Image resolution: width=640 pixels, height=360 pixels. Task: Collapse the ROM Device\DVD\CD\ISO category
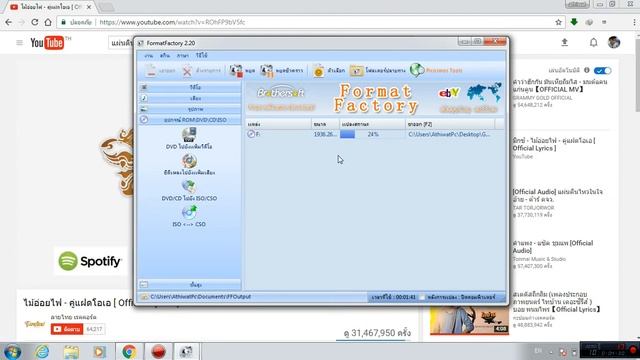(190, 120)
